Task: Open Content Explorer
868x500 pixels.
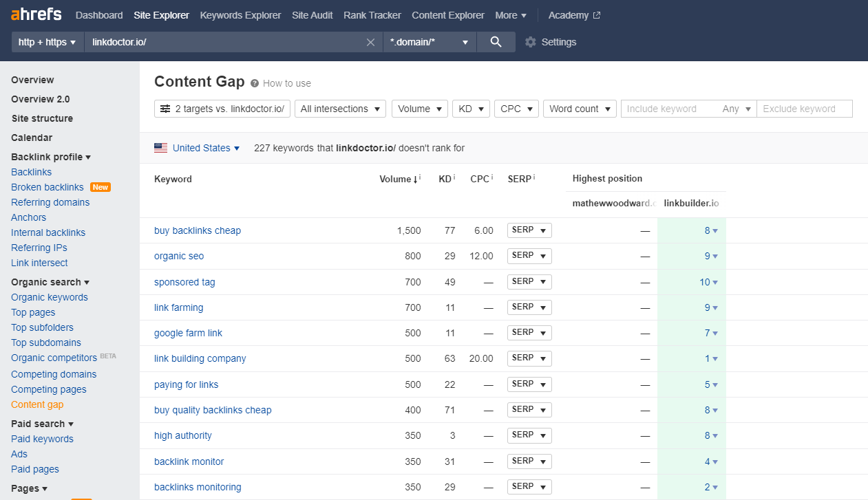Action: (x=448, y=15)
